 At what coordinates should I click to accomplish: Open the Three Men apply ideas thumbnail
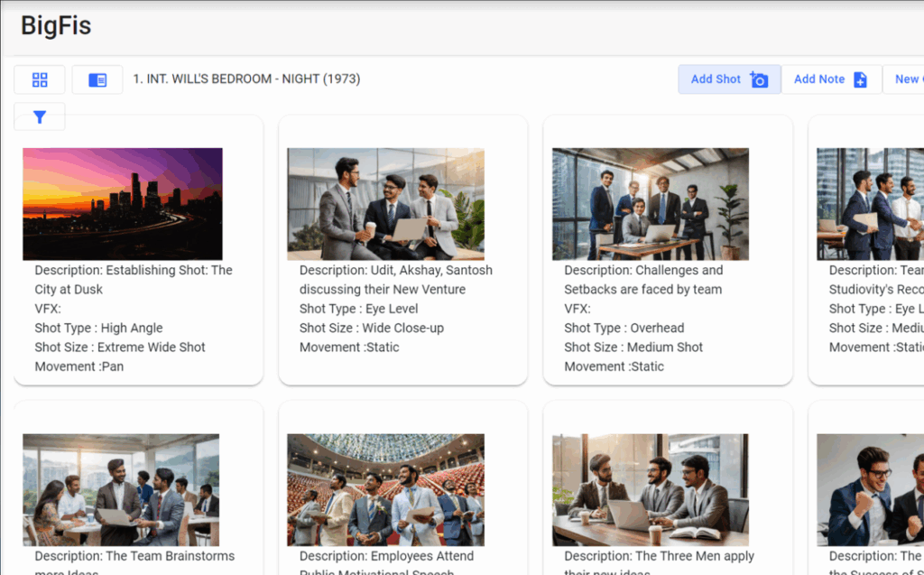click(651, 490)
